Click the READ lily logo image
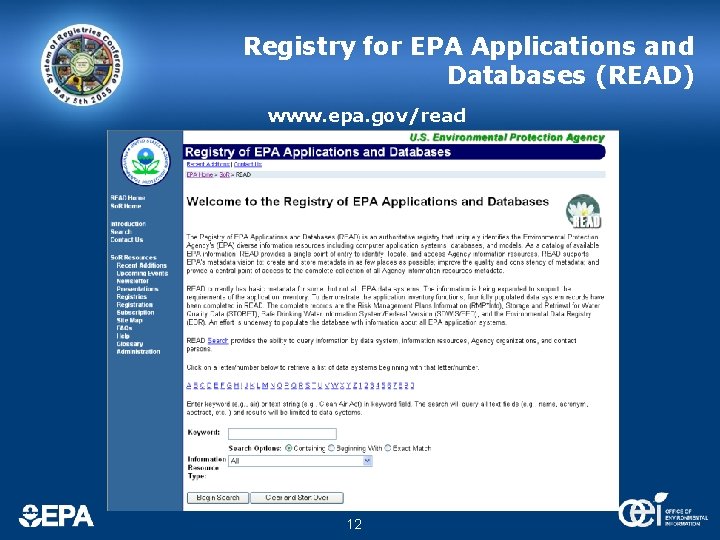720x540 pixels. click(584, 211)
